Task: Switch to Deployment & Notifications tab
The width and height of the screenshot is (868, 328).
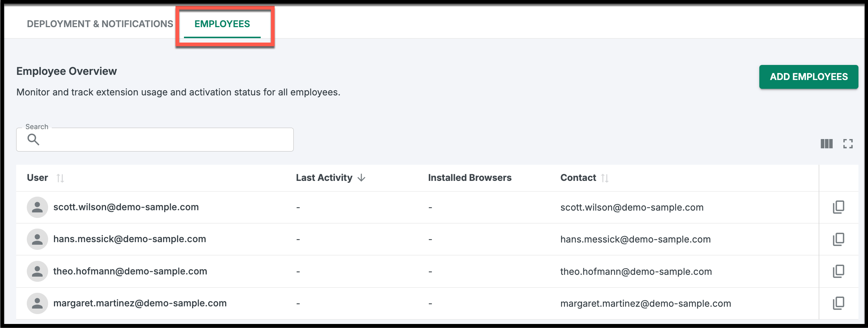Action: (x=100, y=24)
